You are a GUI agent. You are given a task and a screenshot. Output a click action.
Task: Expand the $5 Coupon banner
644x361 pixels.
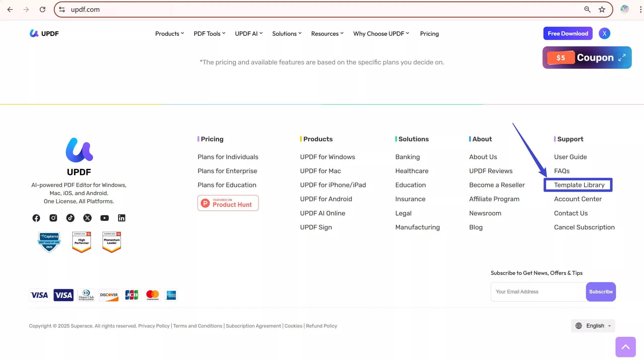pyautogui.click(x=587, y=57)
